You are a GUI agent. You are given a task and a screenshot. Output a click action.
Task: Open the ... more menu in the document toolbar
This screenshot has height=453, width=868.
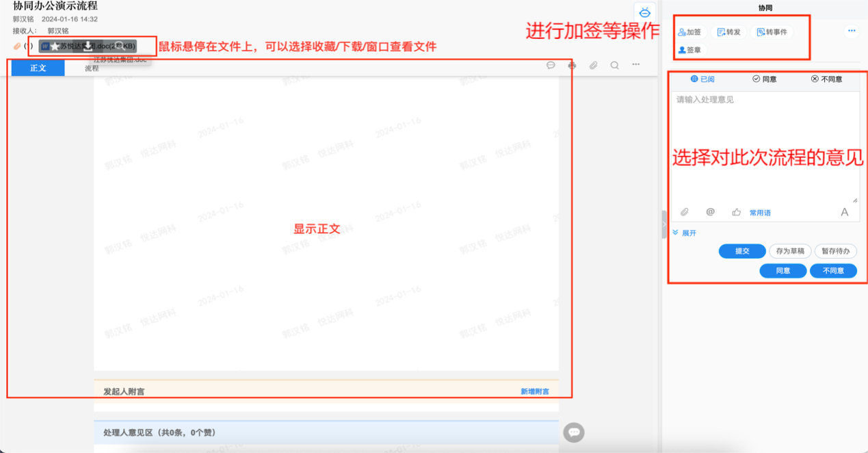point(635,64)
